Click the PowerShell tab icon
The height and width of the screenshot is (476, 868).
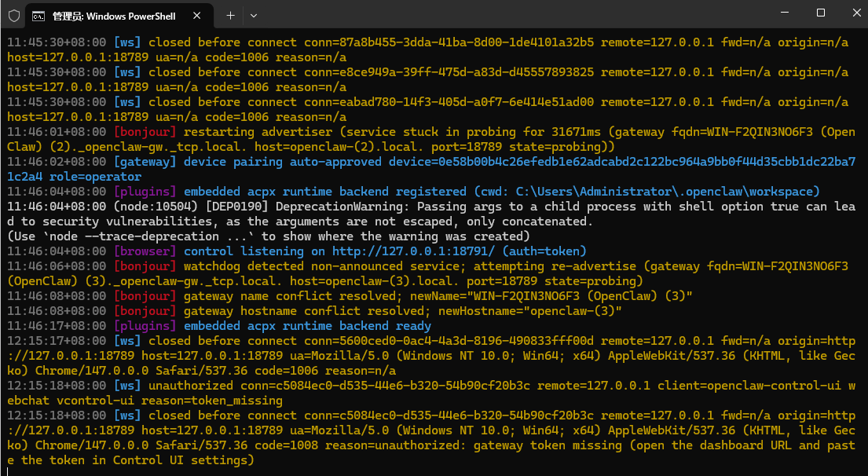[38, 16]
